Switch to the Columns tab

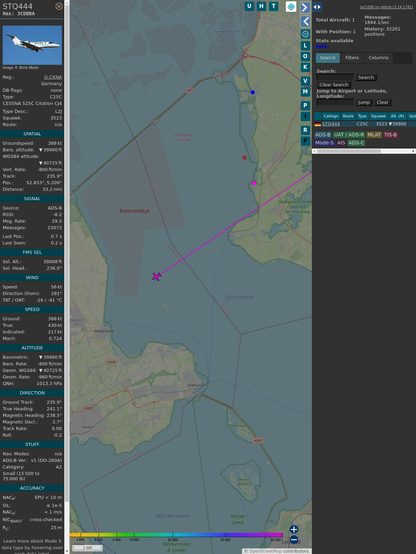point(378,58)
